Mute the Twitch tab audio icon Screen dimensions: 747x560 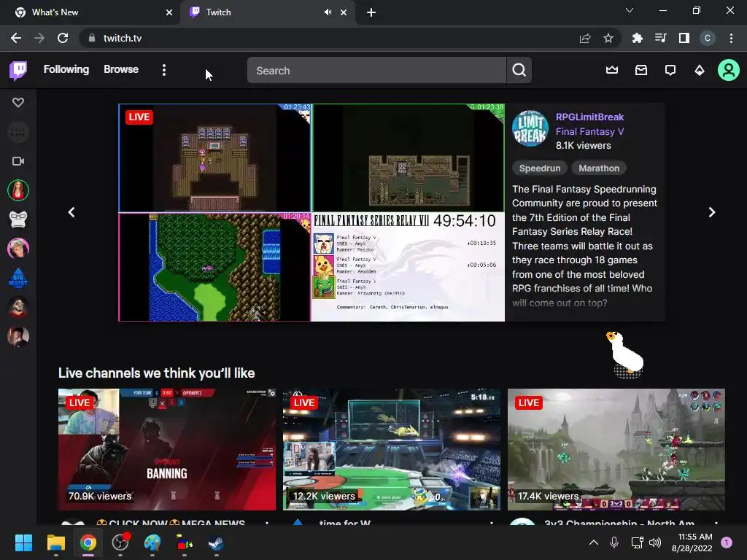(328, 12)
